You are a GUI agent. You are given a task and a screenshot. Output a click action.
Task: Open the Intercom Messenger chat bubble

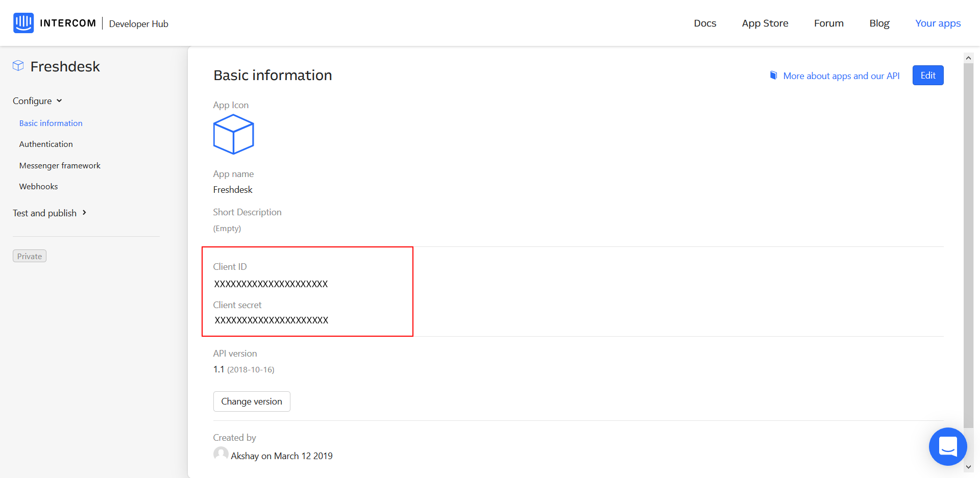click(948, 446)
